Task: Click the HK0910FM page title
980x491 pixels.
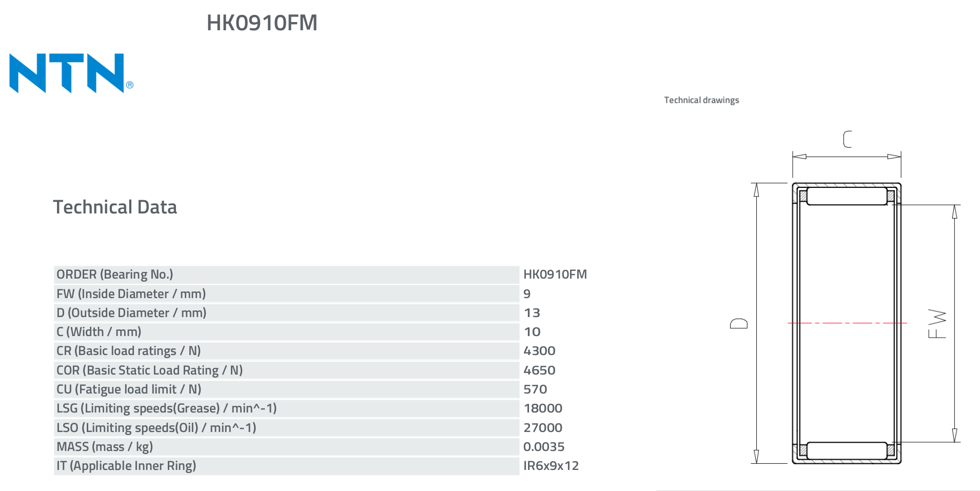Action: (x=262, y=23)
